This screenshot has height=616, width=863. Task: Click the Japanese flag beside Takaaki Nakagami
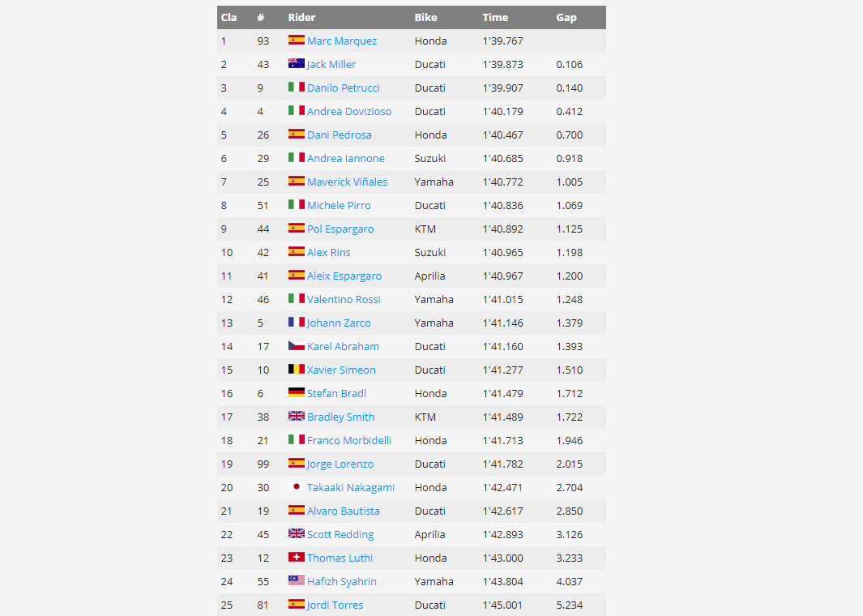pos(296,486)
